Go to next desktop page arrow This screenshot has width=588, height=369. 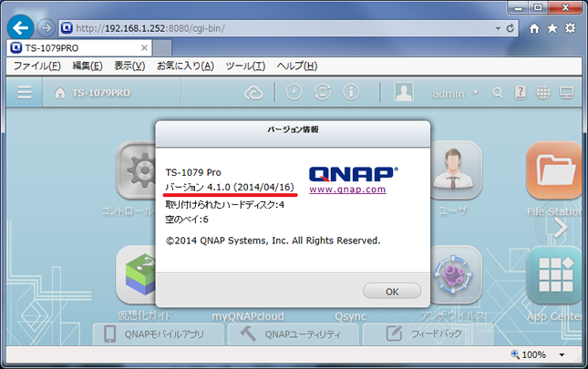click(x=561, y=227)
